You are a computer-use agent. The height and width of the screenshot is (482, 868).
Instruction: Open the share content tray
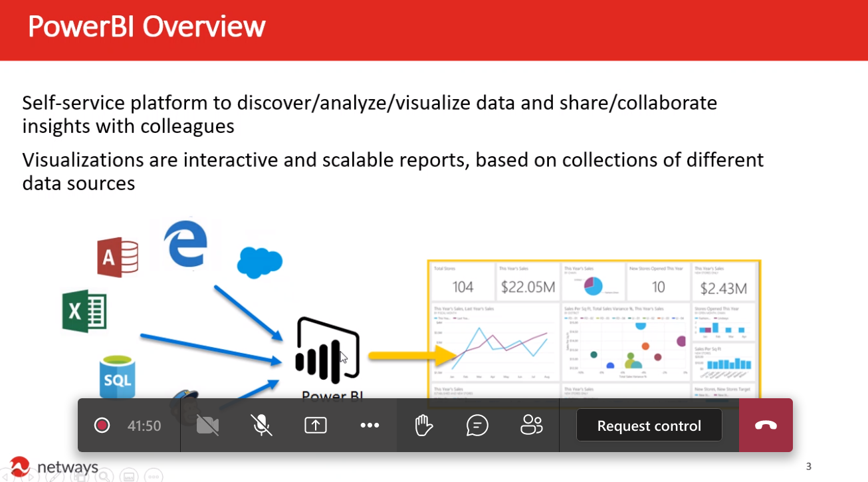click(316, 425)
